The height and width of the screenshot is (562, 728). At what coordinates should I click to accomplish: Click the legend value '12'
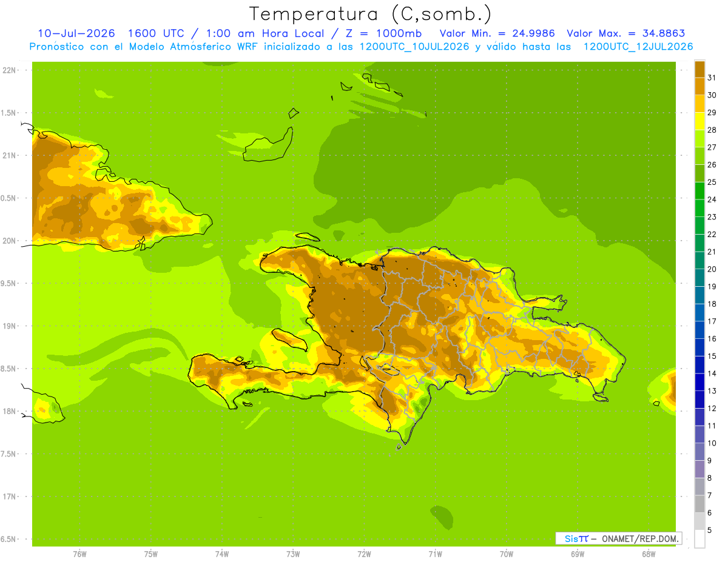712,408
